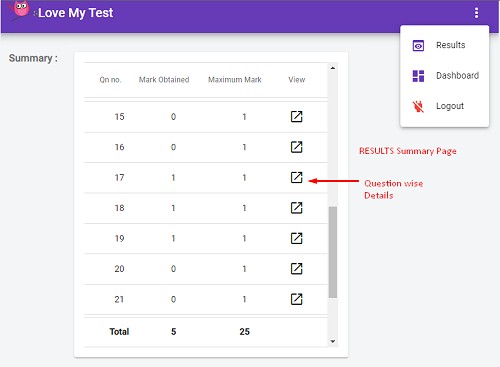Click the Dashboard grid icon
The image size is (500, 367).
pos(418,76)
